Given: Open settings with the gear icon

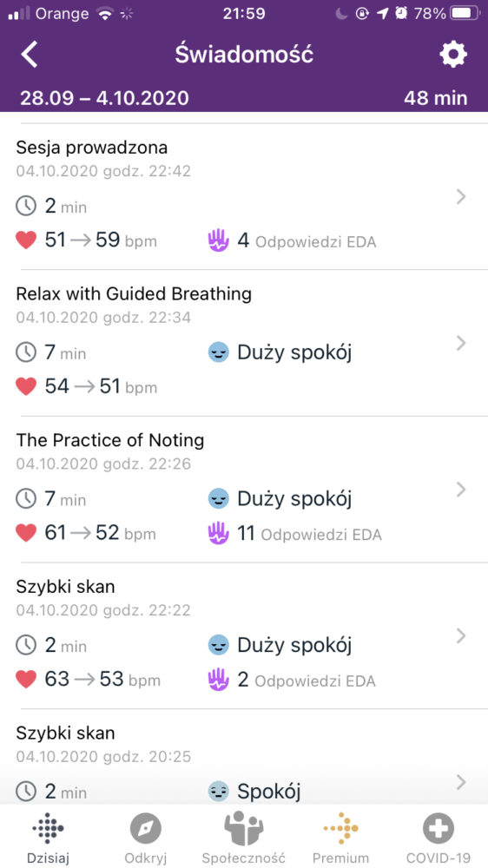Looking at the screenshot, I should pyautogui.click(x=453, y=55).
